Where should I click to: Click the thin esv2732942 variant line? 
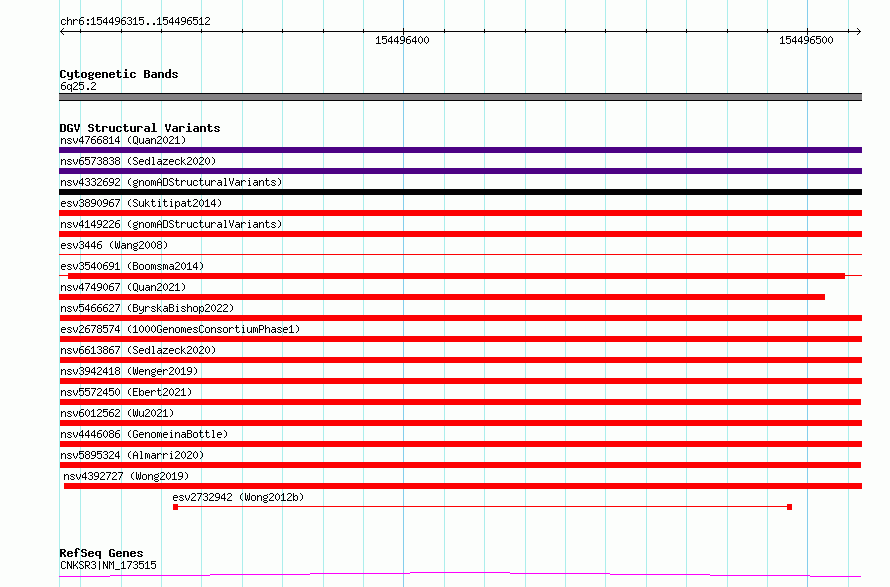coord(482,506)
